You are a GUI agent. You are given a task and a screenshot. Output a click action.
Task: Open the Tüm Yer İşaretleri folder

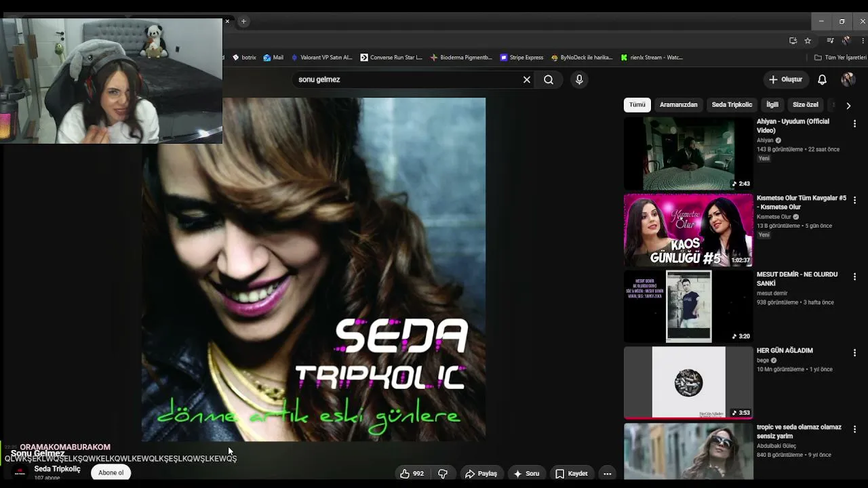click(840, 58)
